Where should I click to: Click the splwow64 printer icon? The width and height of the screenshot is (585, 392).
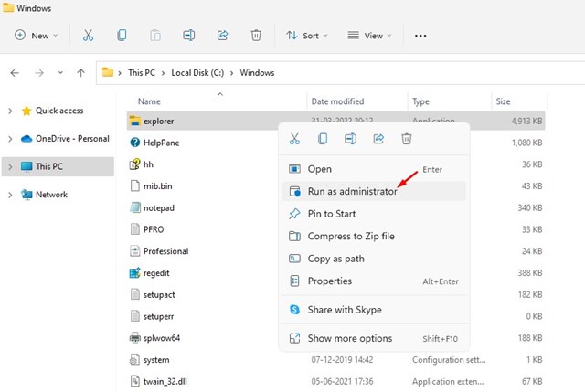point(134,338)
